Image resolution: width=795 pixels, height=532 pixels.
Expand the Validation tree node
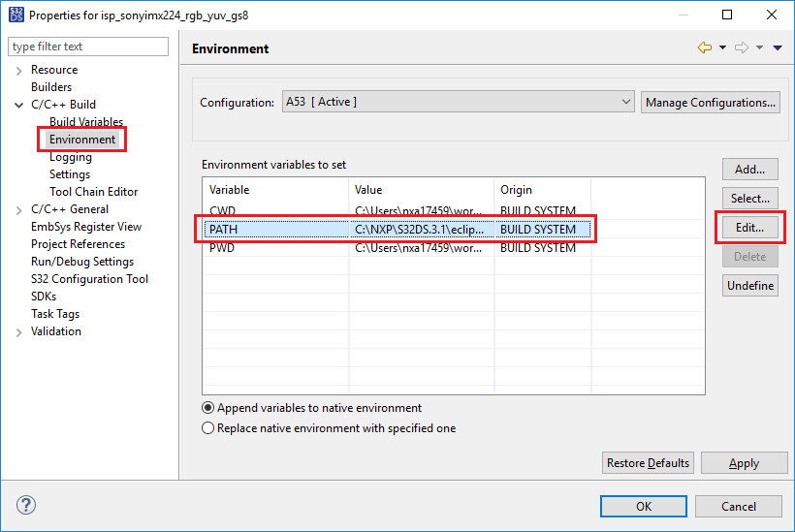pos(19,331)
